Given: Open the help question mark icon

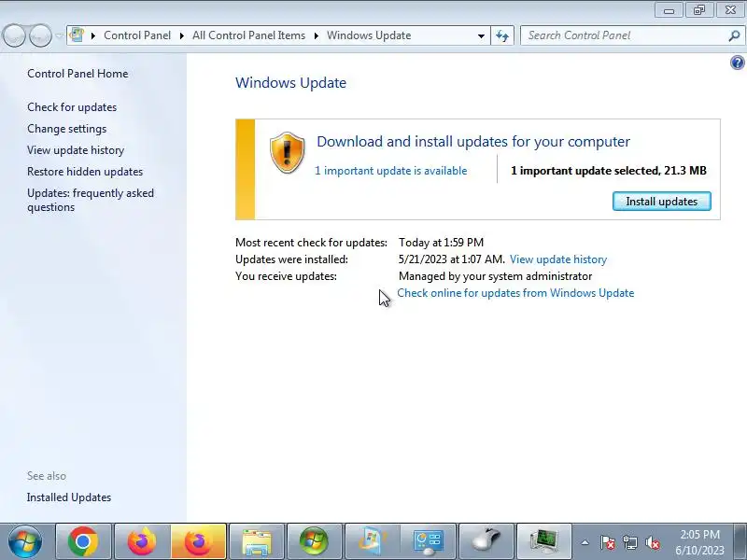Looking at the screenshot, I should point(737,63).
